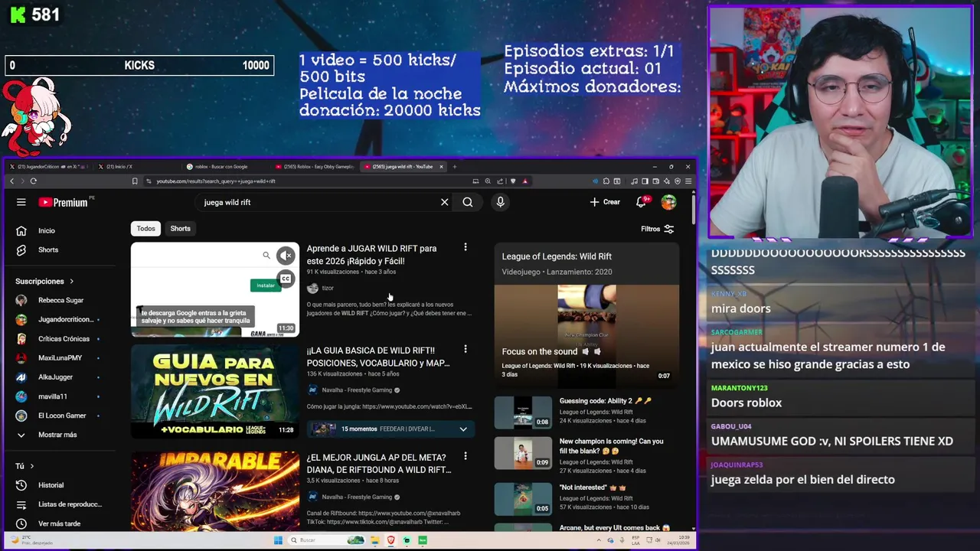Open Ver más tarde in sidebar
The width and height of the screenshot is (980, 551).
(59, 523)
